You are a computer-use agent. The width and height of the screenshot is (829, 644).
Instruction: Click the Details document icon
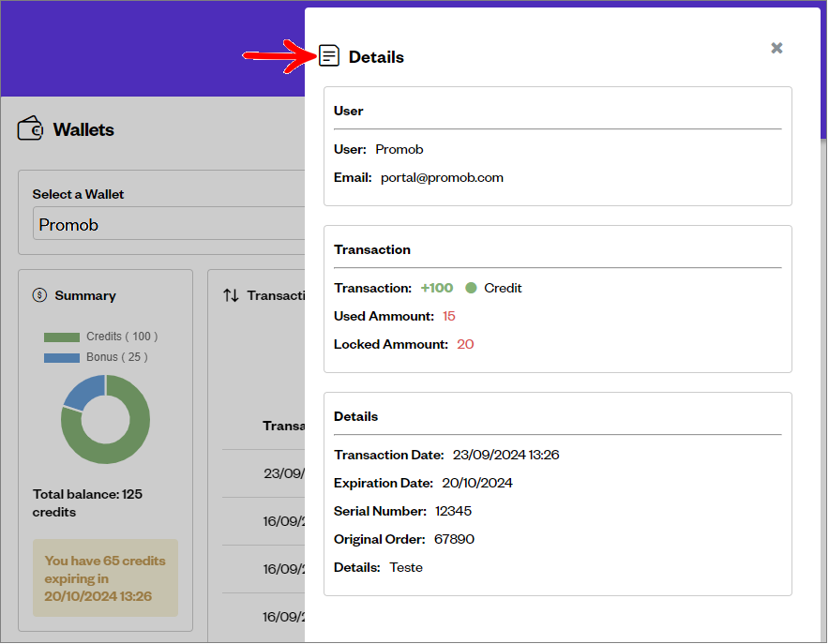tap(329, 56)
